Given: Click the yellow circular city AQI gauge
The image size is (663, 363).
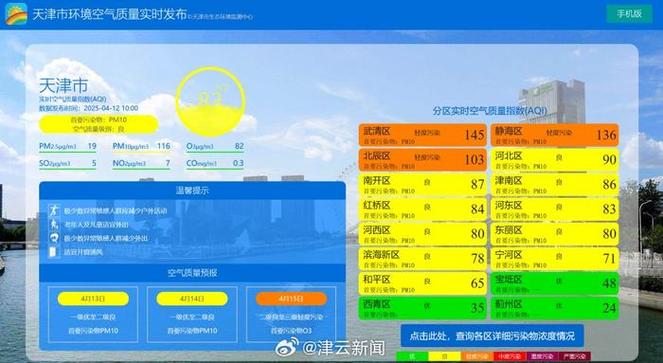Looking at the screenshot, I should (211, 102).
